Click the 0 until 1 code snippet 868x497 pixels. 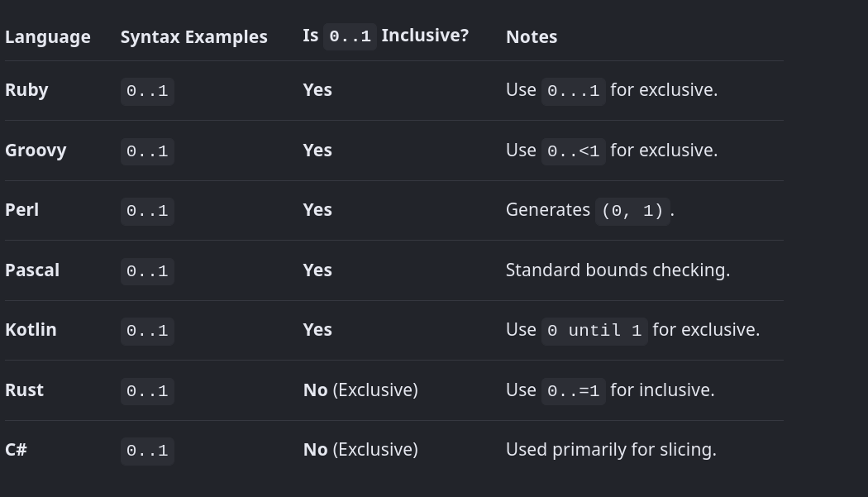[x=594, y=331]
